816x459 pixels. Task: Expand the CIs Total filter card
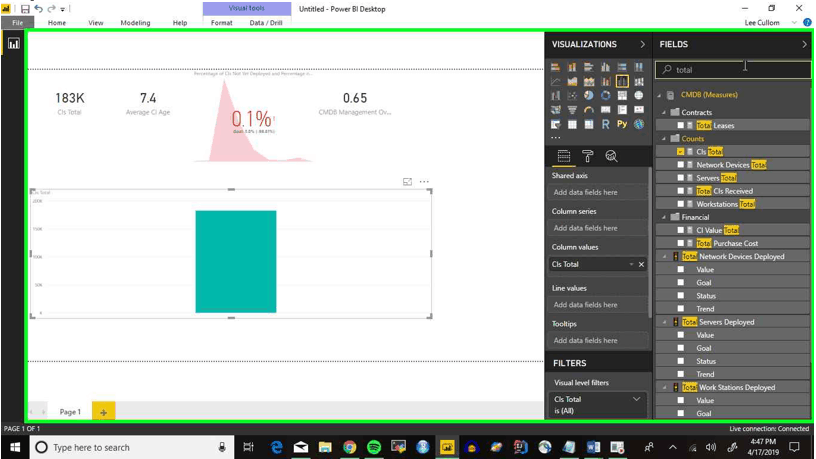(636, 399)
